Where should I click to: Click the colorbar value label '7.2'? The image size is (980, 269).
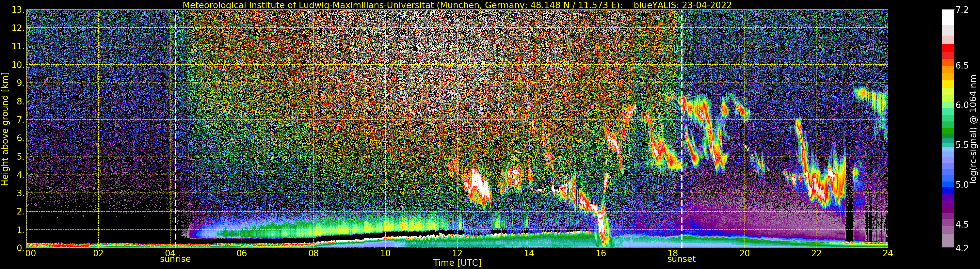click(x=962, y=10)
